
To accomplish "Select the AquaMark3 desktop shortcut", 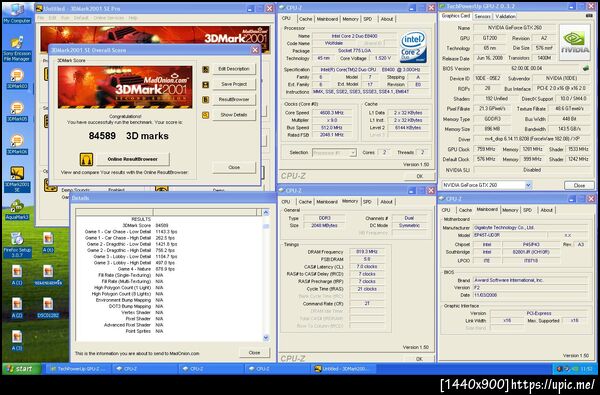I will [x=17, y=209].
